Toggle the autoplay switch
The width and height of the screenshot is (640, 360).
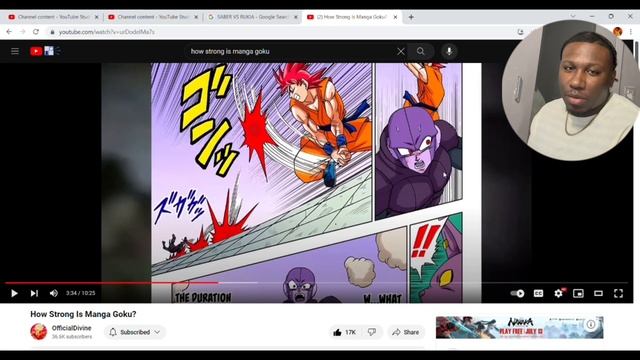coord(517,293)
